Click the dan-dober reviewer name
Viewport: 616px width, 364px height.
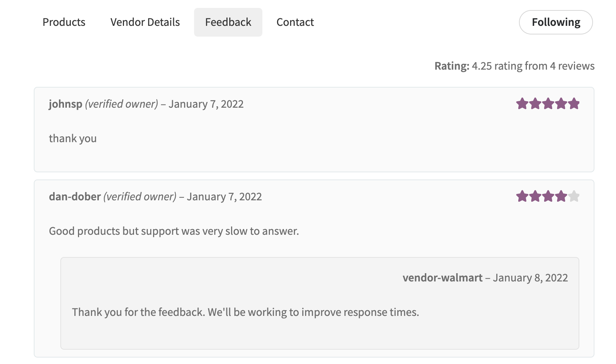(75, 197)
